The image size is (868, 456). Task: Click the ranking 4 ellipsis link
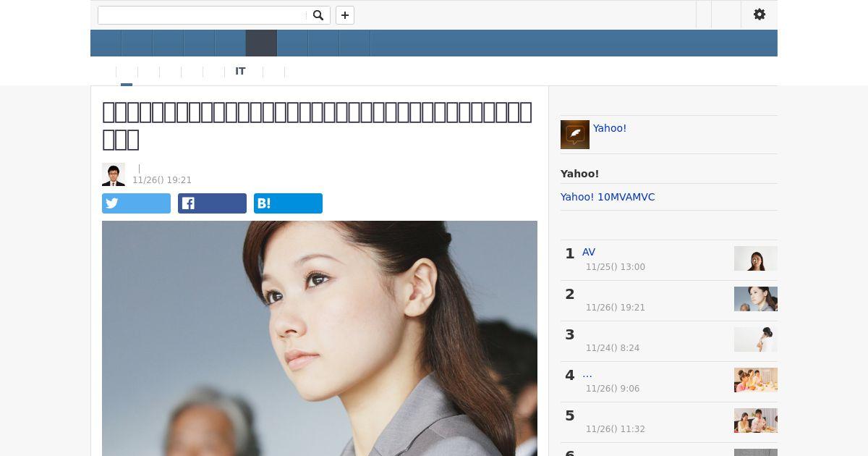click(x=587, y=374)
